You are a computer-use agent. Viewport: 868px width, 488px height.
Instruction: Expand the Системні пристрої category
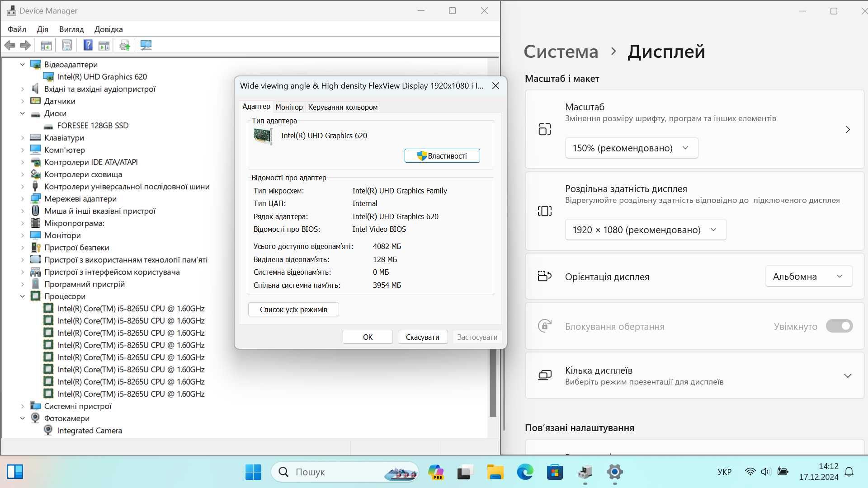point(22,406)
